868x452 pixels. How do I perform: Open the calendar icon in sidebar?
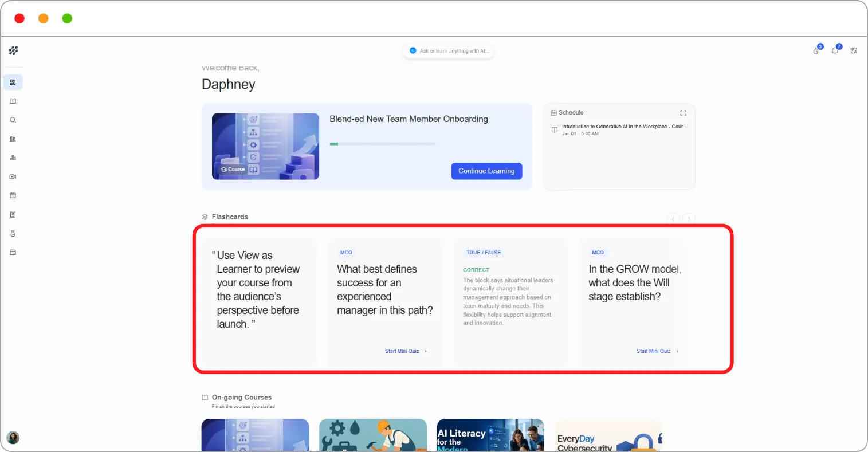[x=13, y=195]
